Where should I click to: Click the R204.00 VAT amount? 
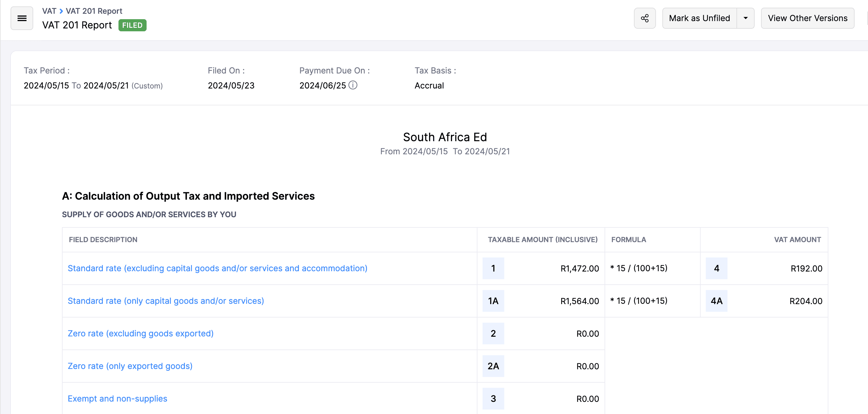point(805,301)
